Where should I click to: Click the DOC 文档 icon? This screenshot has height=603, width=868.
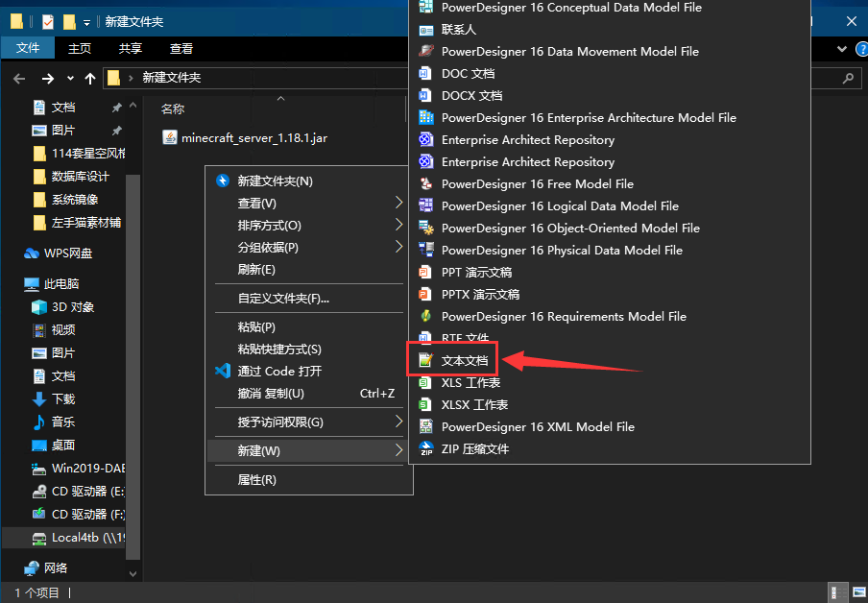[424, 74]
